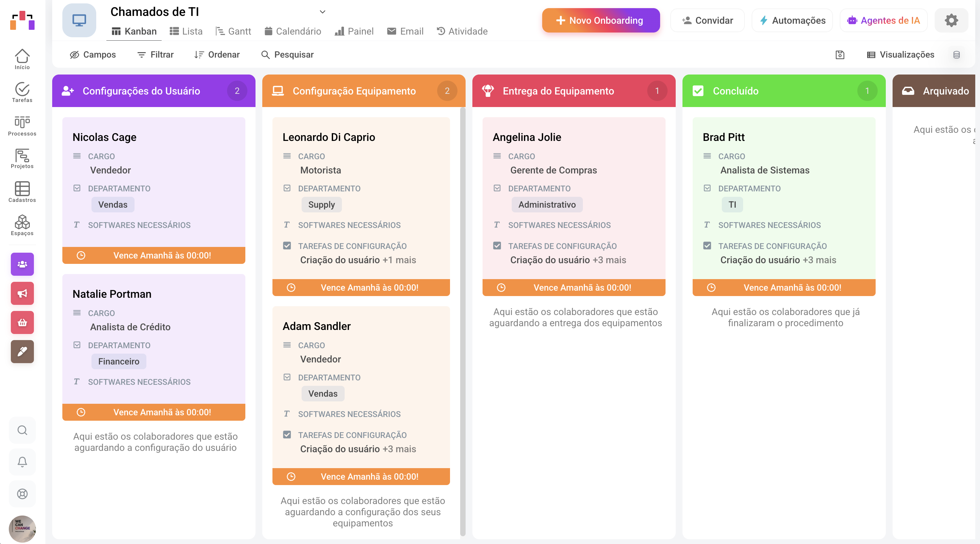The width and height of the screenshot is (980, 544).
Task: Open the Nicolas Cage card
Action: click(154, 190)
